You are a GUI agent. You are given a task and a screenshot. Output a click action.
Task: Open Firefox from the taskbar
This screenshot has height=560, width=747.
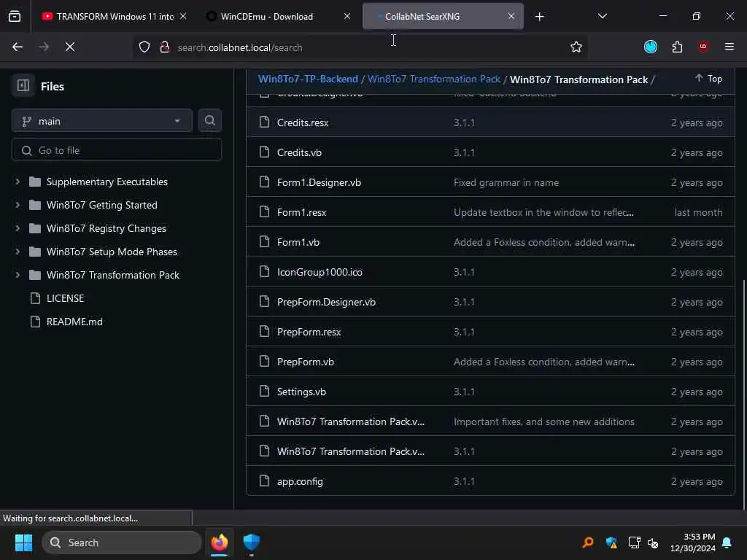220,542
